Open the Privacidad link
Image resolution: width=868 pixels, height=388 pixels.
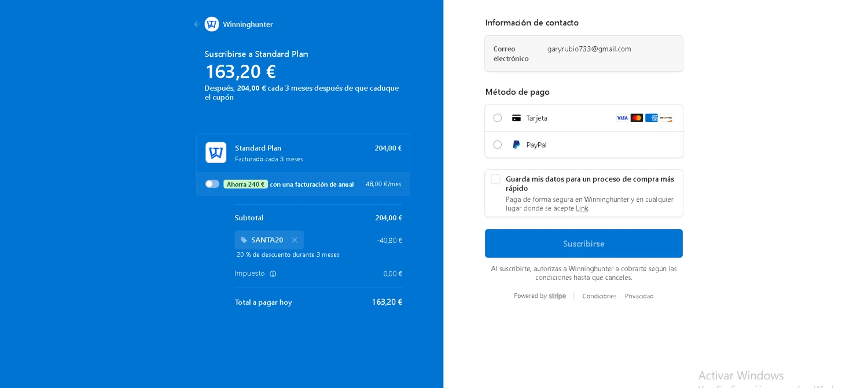639,296
